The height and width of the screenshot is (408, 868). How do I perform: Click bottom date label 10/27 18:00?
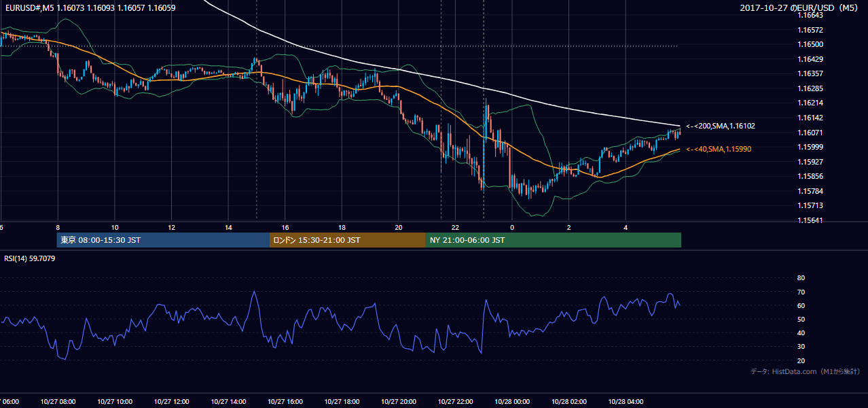tap(342, 402)
